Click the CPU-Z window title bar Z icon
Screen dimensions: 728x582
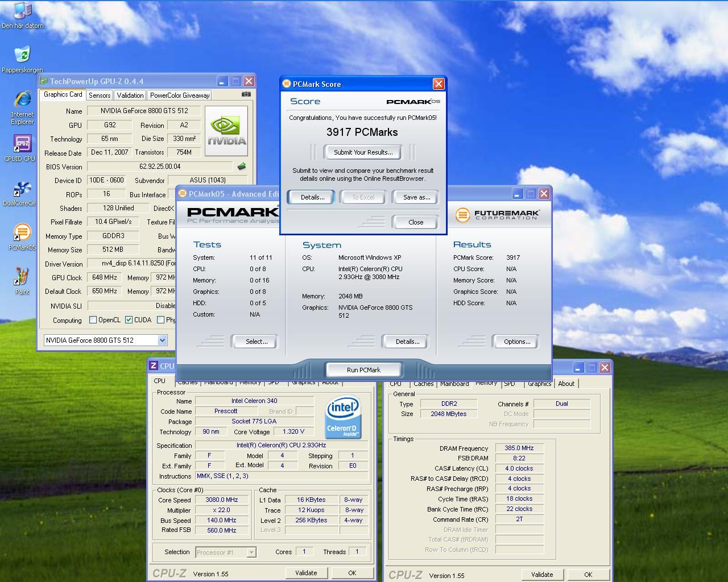click(x=154, y=365)
